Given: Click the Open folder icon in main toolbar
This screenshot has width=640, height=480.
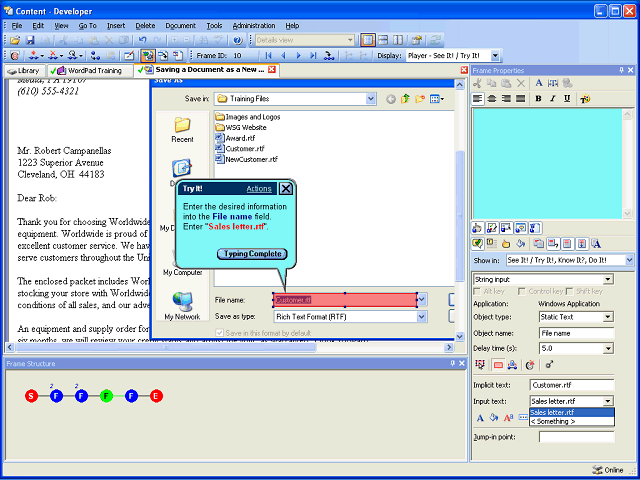Looking at the screenshot, I should (15, 40).
